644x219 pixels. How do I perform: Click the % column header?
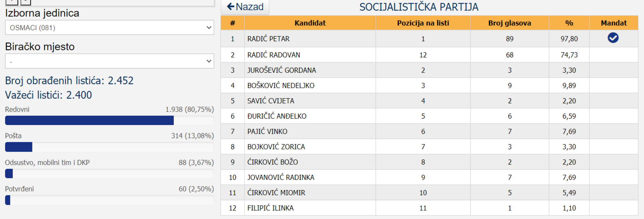569,23
